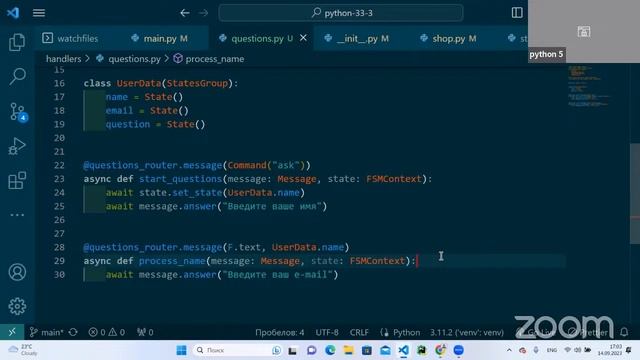Click the main* branch in status bar
Image resolution: width=640 pixels, height=360 pixels.
click(46, 332)
